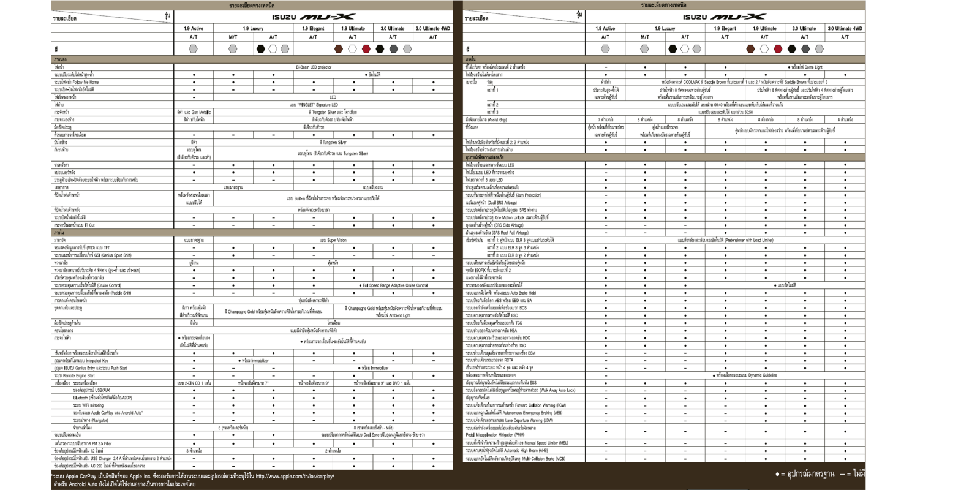
Task: Click the 1.9 Elegant column header in left table
Action: point(313,29)
